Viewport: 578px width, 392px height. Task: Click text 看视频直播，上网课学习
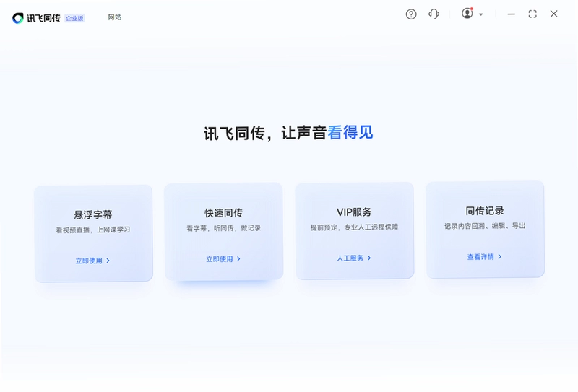[93, 230]
